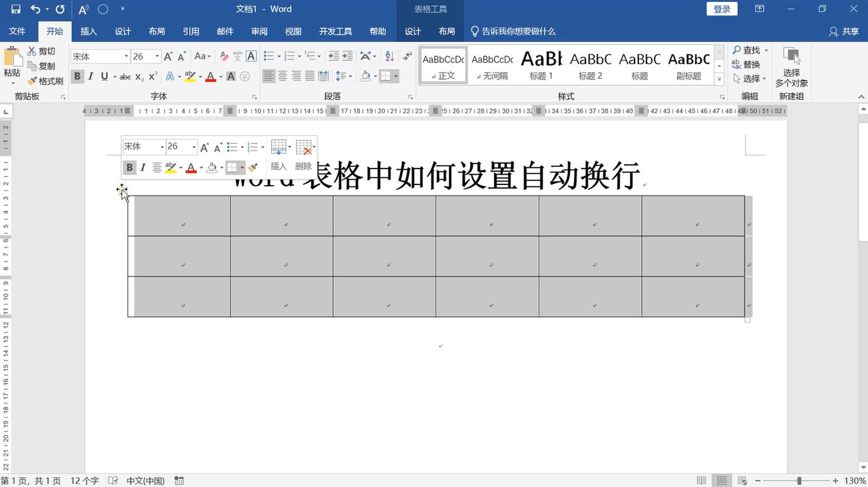868x487 pixels.
Task: Apply the 标题 1 heading style
Action: (541, 64)
